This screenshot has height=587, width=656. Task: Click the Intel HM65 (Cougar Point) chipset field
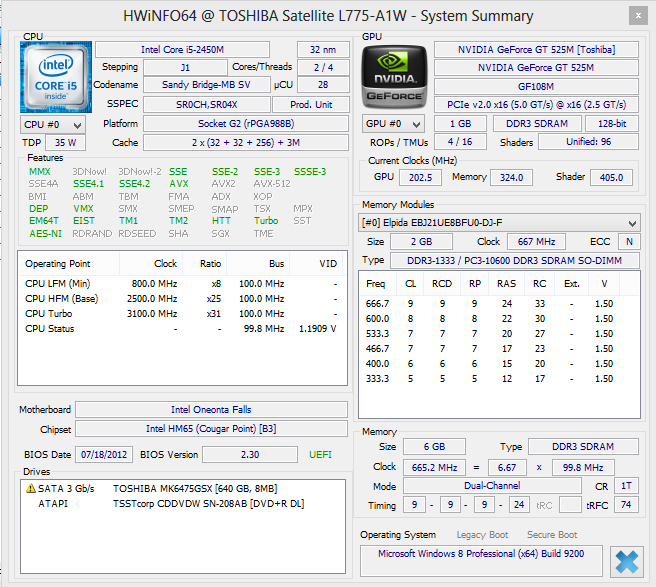click(x=211, y=428)
